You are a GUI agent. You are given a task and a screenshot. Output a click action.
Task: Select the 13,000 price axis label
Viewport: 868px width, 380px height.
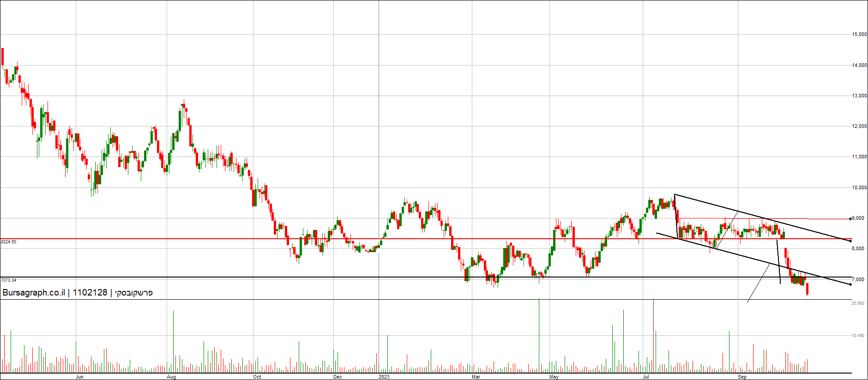859,96
